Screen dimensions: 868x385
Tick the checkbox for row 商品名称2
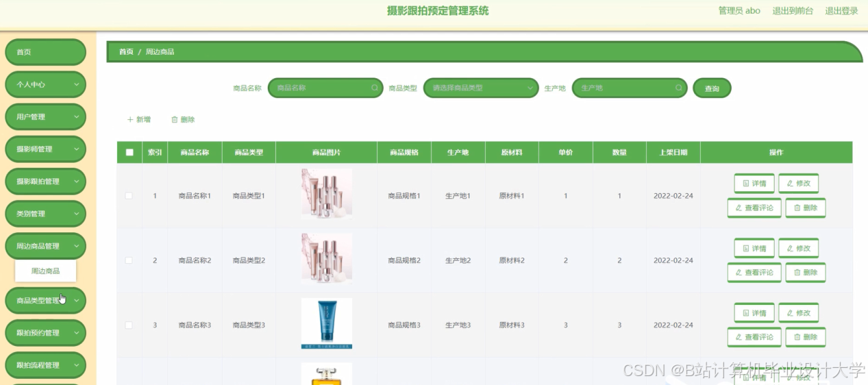pos(129,260)
